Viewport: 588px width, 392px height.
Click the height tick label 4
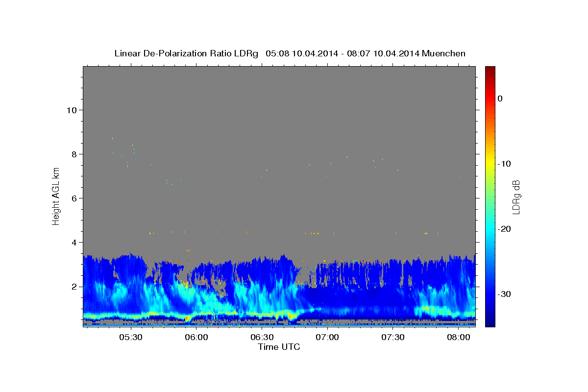[74, 242]
